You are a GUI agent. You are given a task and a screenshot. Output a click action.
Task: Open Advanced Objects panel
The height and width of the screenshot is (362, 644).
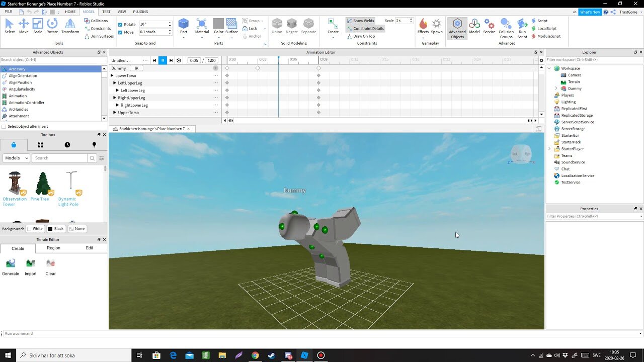click(x=457, y=29)
